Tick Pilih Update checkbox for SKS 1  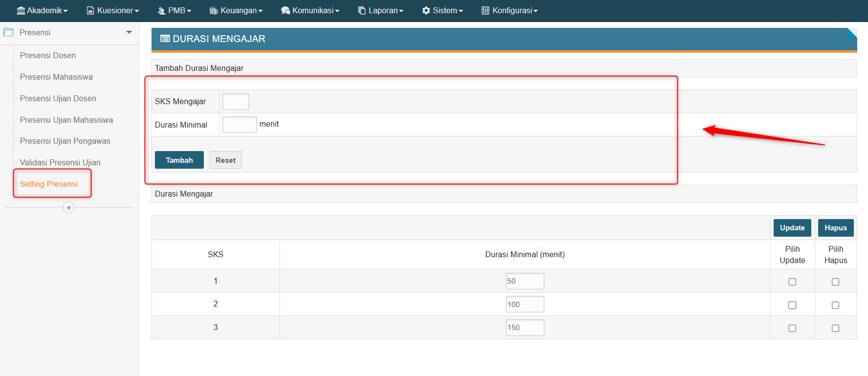coord(792,282)
